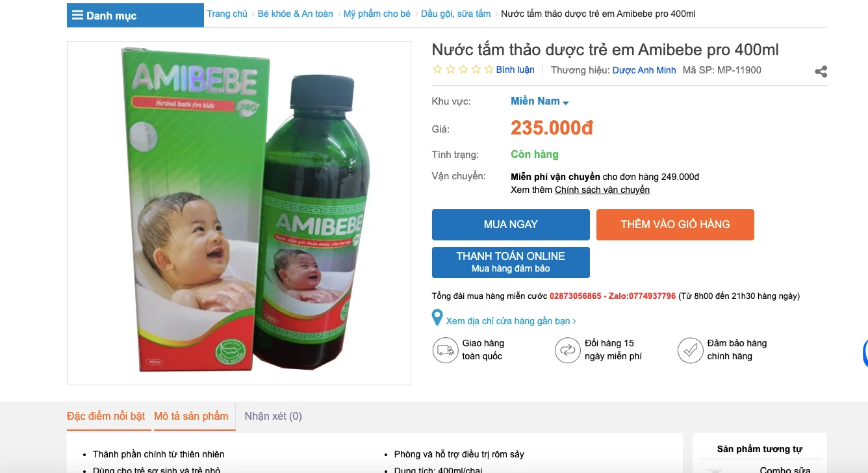Click the nationwide delivery truck icon
This screenshot has width=868, height=473.
(x=446, y=350)
